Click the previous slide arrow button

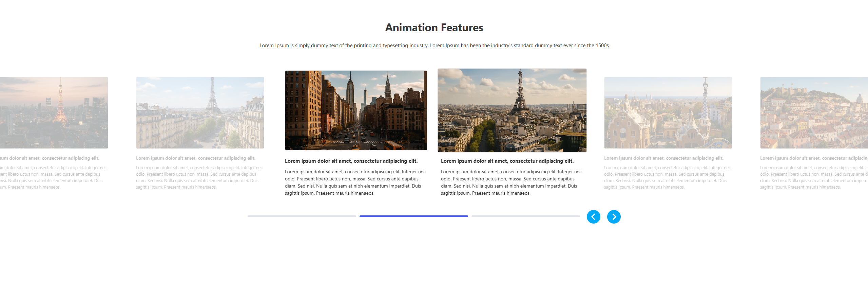pos(593,217)
